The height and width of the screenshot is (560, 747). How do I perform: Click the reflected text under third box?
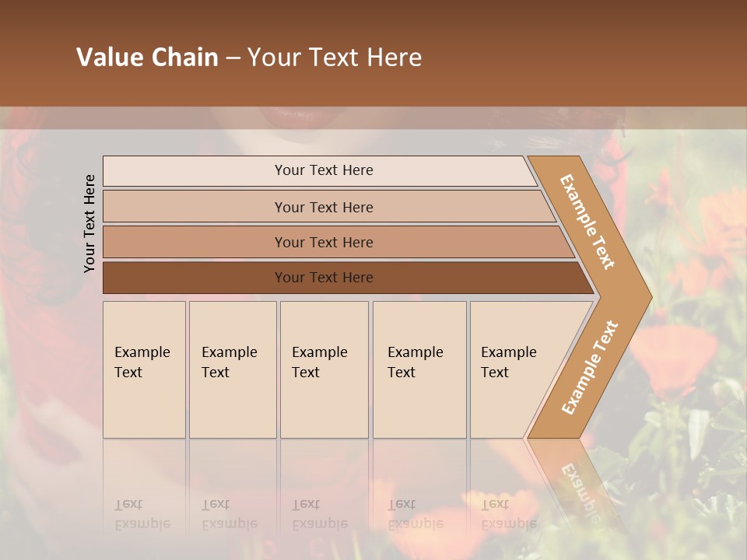319,515
